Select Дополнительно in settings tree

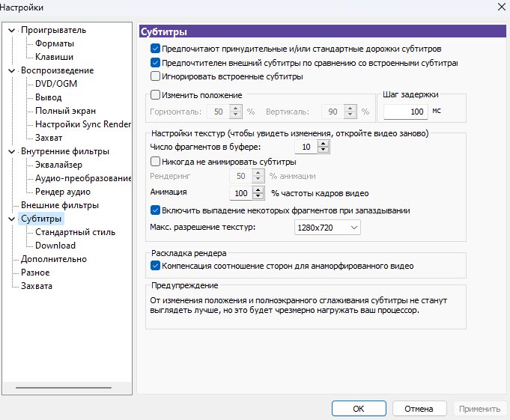coord(54,259)
